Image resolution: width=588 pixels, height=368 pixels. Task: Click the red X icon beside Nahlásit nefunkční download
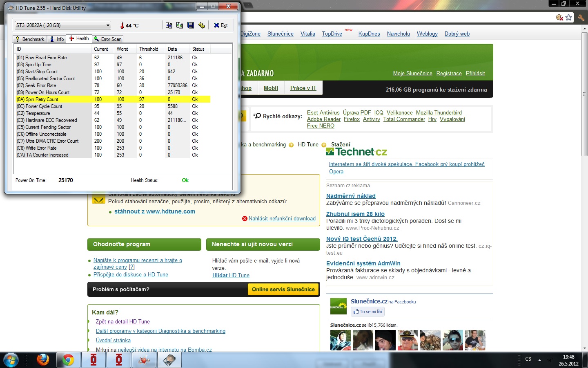click(x=245, y=218)
